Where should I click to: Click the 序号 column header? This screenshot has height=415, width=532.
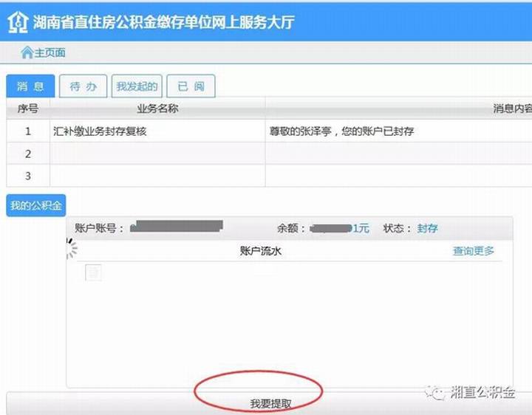(x=28, y=109)
